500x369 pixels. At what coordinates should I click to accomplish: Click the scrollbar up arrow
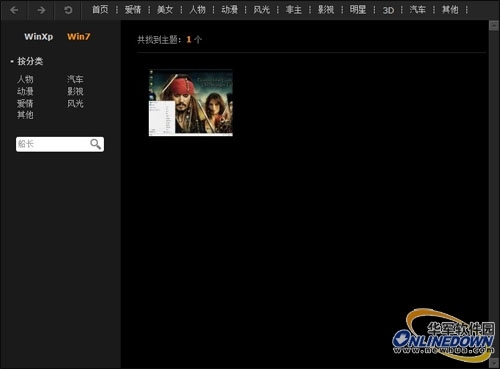[494, 26]
